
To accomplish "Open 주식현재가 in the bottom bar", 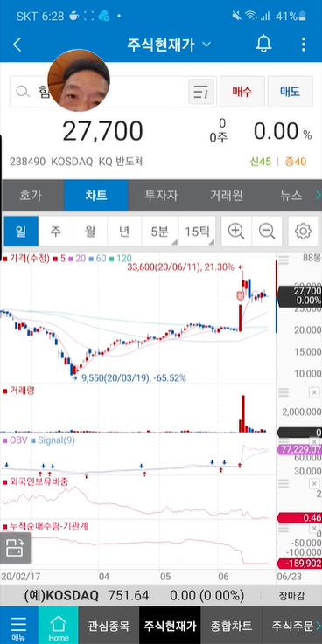I will pos(170,625).
